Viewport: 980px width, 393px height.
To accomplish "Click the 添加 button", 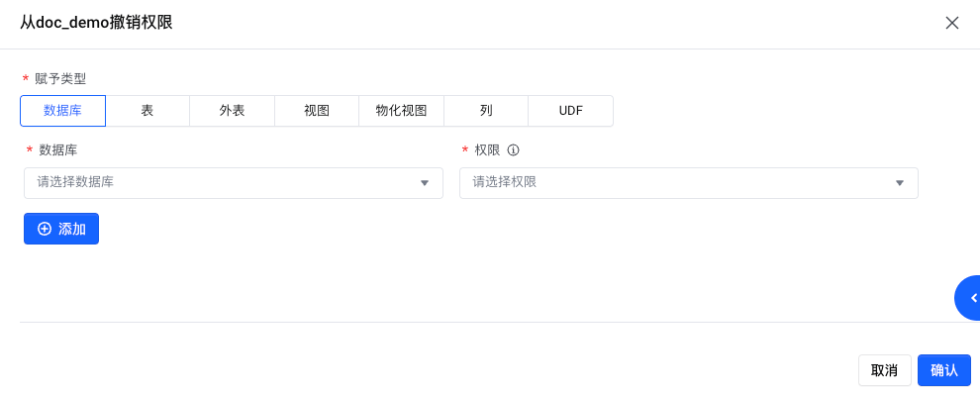I will (61, 229).
